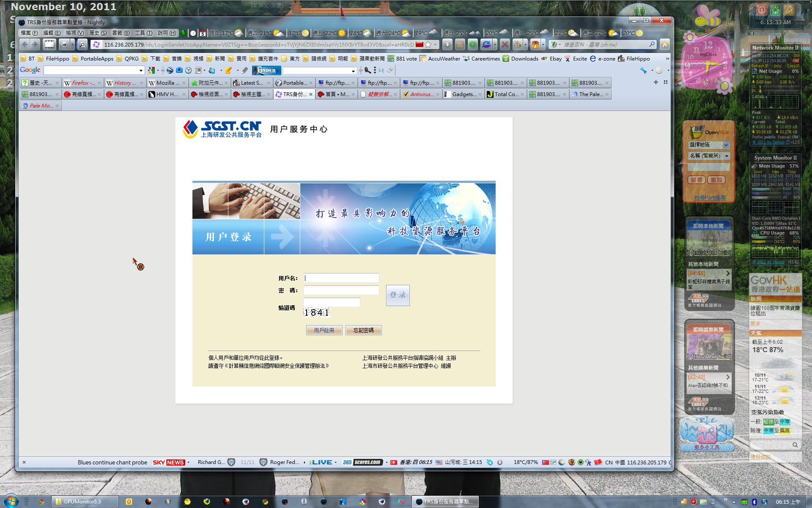Click the printer icon in the navigation toolbar
Screen dimensions: 812x508
[x=64, y=44]
